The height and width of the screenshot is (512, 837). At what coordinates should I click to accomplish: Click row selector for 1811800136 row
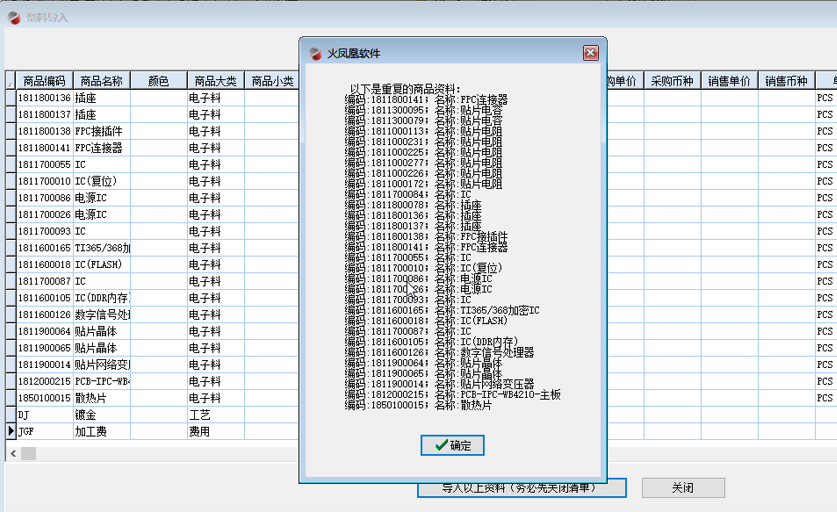pos(11,98)
